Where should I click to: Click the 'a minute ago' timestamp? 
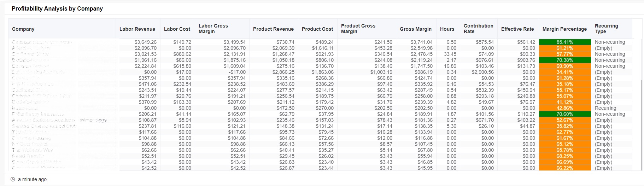(x=32, y=179)
